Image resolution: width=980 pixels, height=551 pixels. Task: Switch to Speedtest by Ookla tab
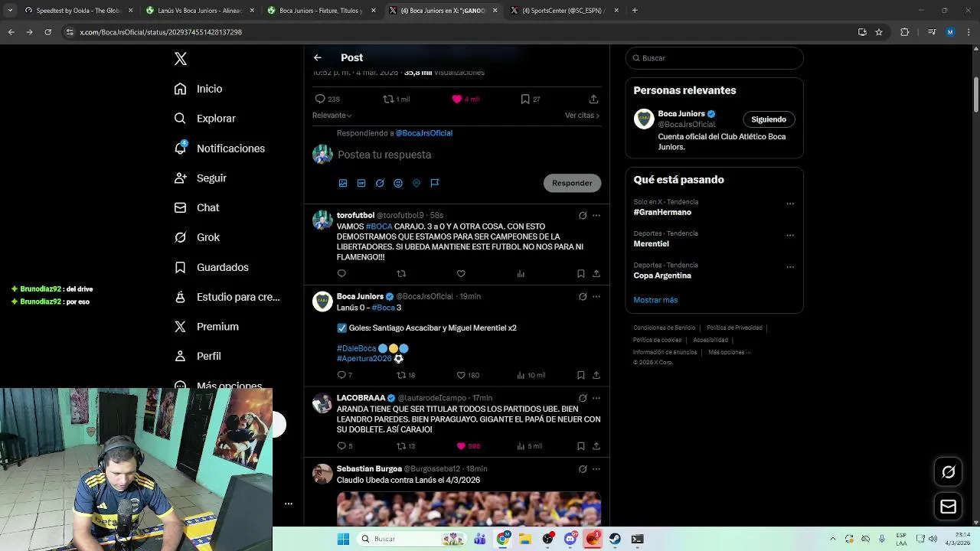(78, 11)
